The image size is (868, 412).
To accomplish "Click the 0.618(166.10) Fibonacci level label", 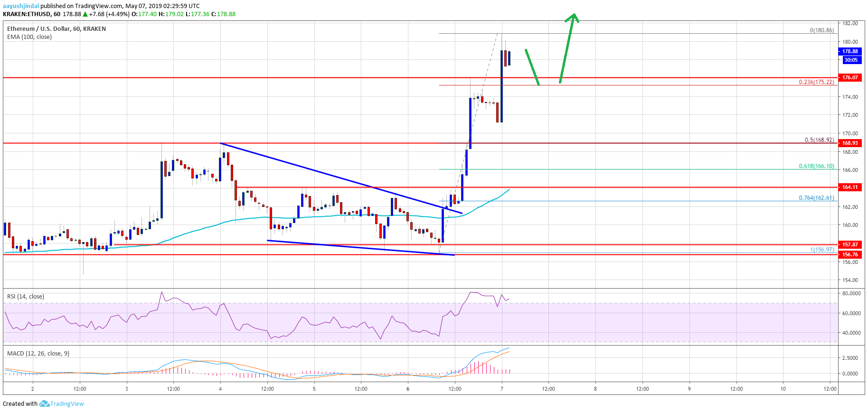I will [x=816, y=166].
